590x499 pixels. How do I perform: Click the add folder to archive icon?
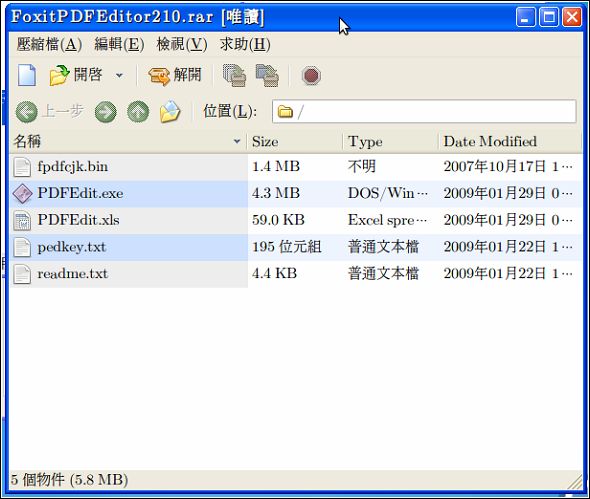coord(267,75)
